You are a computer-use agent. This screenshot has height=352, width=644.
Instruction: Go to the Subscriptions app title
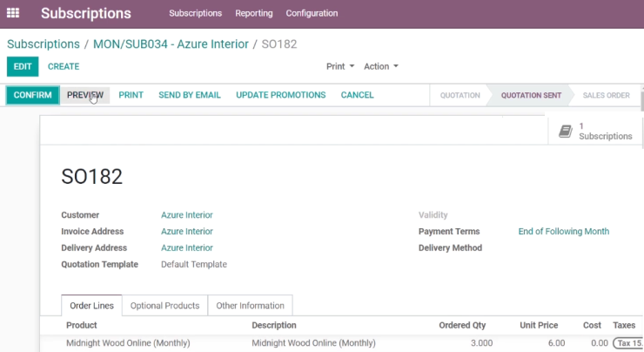click(86, 13)
